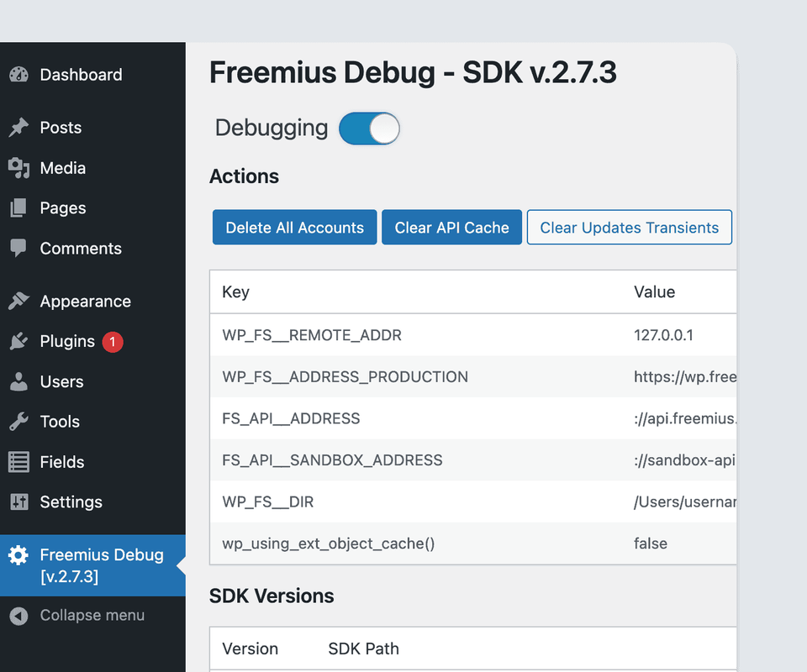Click the Users person icon
The width and height of the screenshot is (807, 672).
[x=18, y=382]
